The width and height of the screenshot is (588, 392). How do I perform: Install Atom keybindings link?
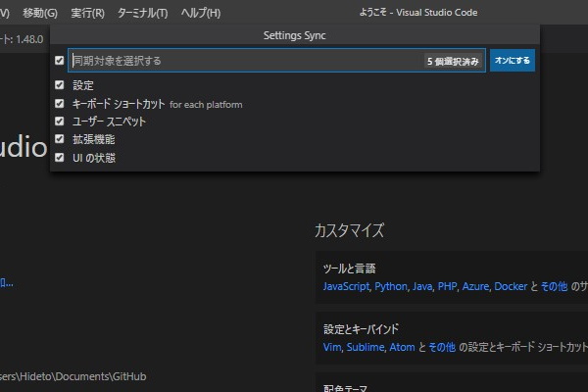coord(402,347)
